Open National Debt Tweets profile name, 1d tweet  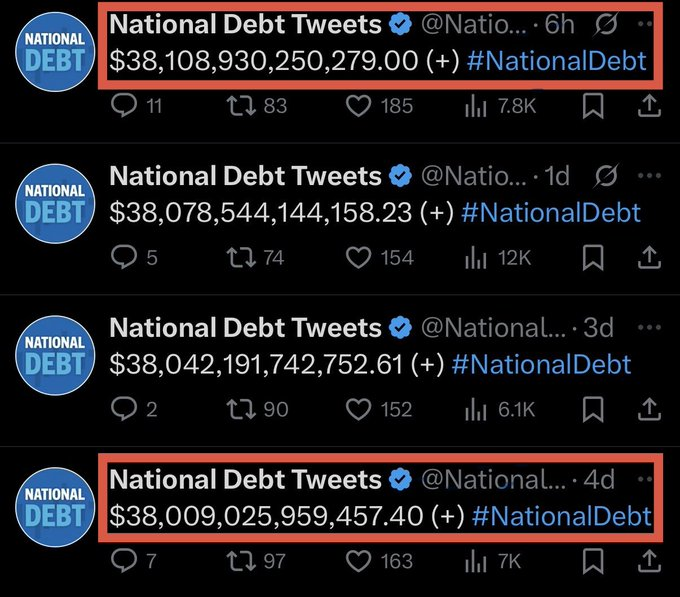pyautogui.click(x=245, y=176)
